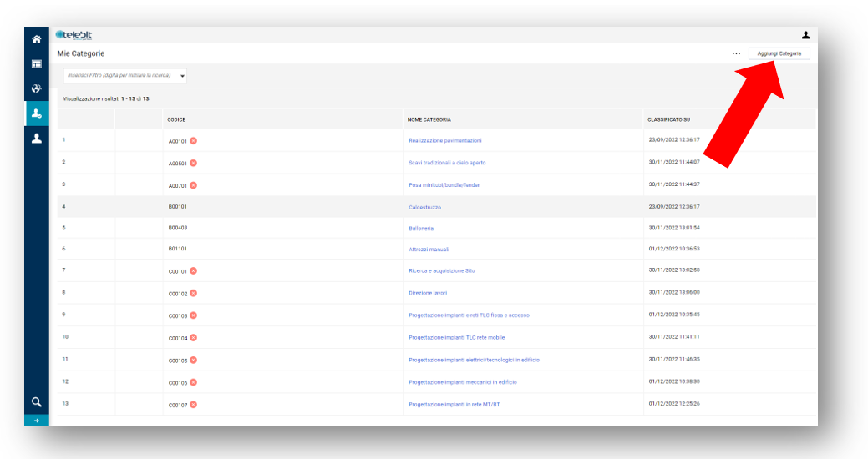The height and width of the screenshot is (459, 868).
Task: Sort by the CODICE column header
Action: tap(176, 119)
